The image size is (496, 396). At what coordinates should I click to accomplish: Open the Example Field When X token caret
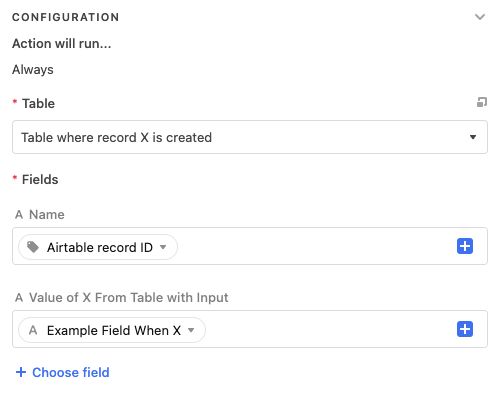click(x=191, y=330)
